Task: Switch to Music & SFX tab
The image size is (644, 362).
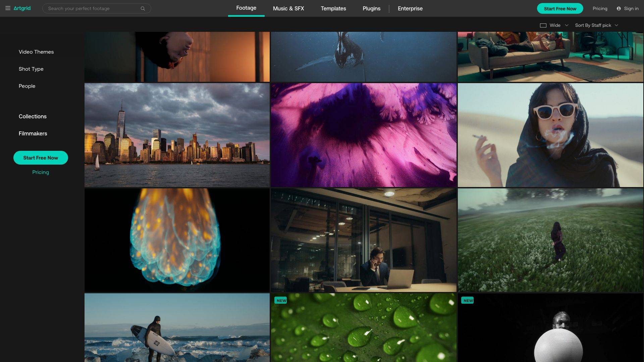Action: (x=288, y=8)
